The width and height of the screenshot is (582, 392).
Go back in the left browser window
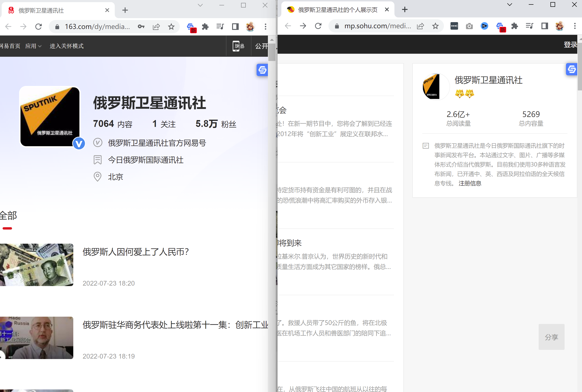click(x=8, y=27)
